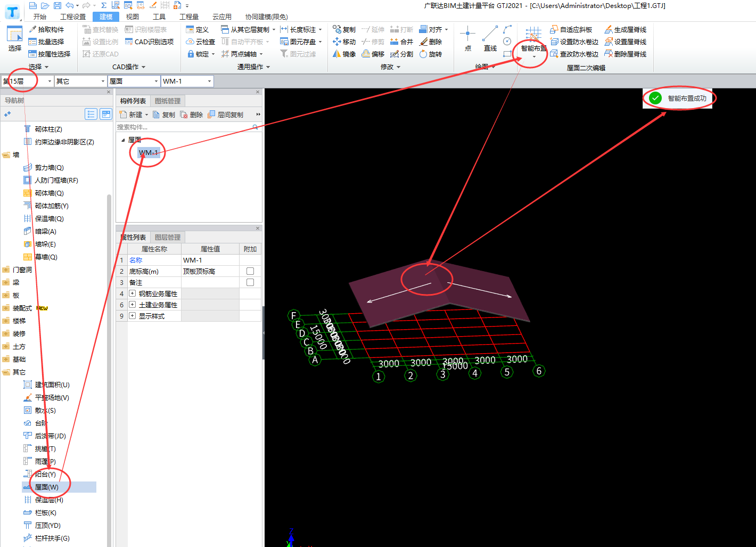Select WM-1 in the component list

149,153
